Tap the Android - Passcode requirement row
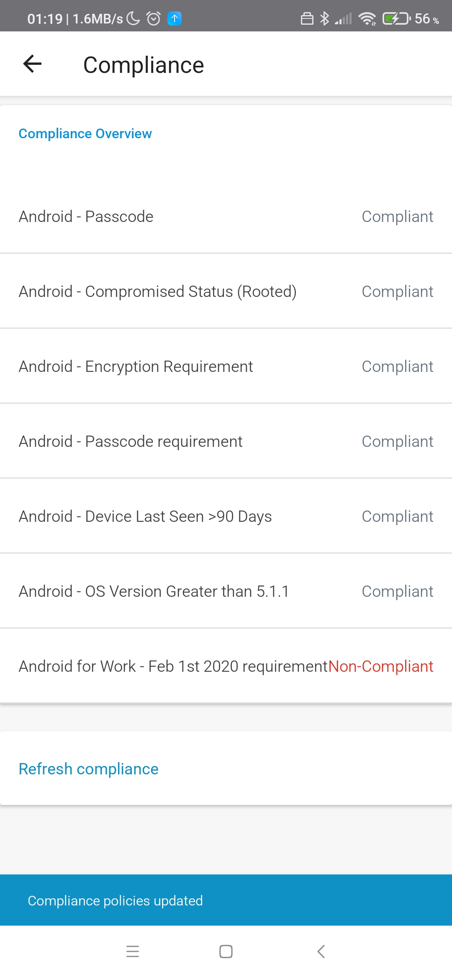 226,441
